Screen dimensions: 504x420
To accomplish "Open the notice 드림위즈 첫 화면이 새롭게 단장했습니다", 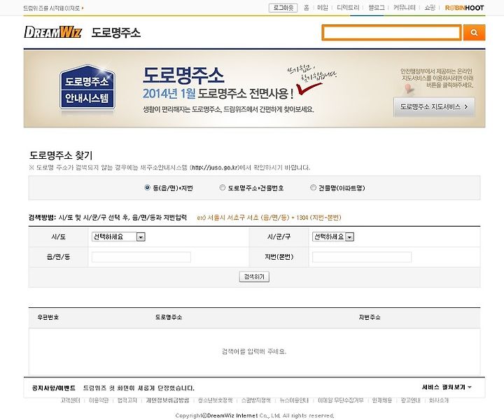I will coord(139,388).
